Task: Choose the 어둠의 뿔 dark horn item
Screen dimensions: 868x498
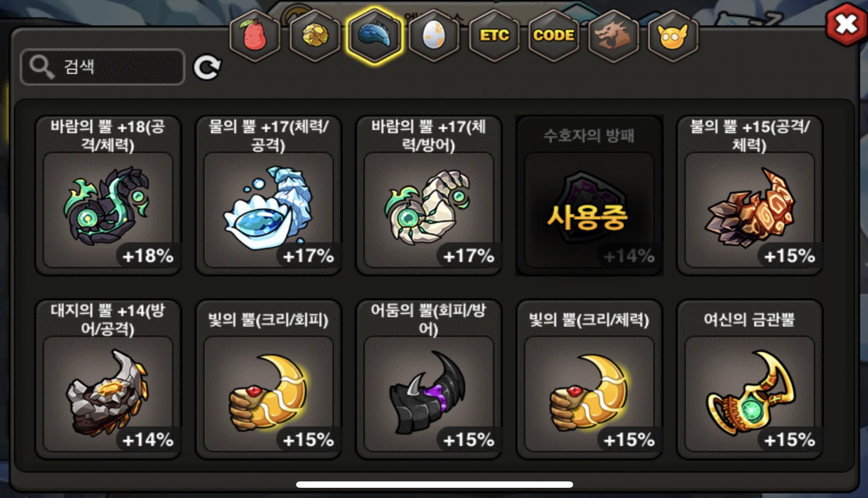Action: point(429,379)
